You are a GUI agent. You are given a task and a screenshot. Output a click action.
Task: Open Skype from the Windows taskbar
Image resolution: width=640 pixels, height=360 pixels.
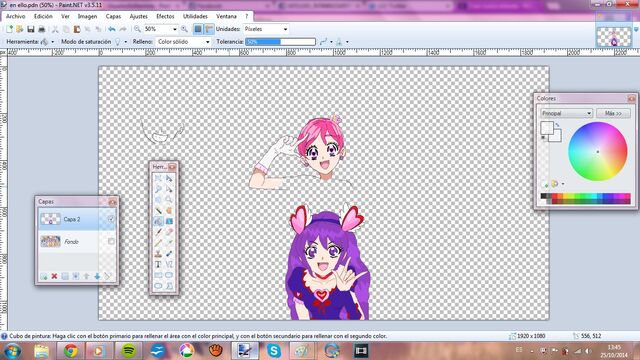pyautogui.click(x=274, y=351)
